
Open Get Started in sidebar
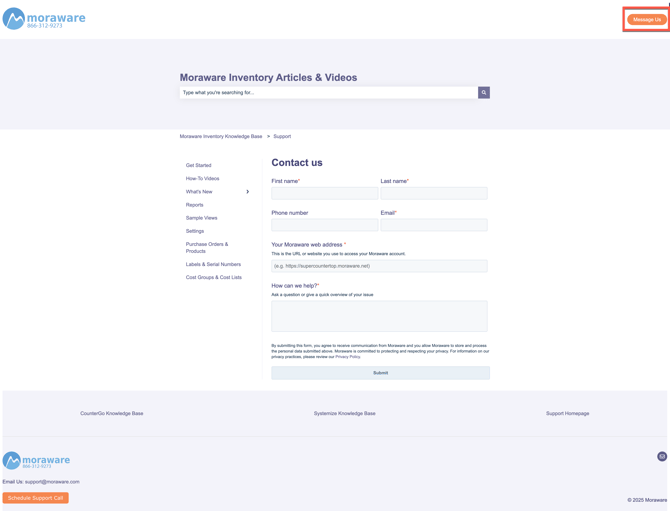click(198, 165)
